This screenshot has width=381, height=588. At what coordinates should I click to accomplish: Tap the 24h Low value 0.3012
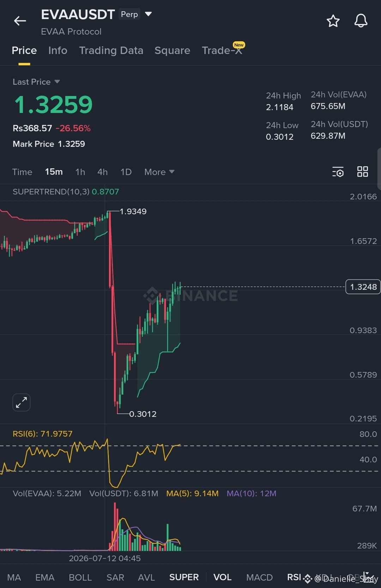click(280, 137)
